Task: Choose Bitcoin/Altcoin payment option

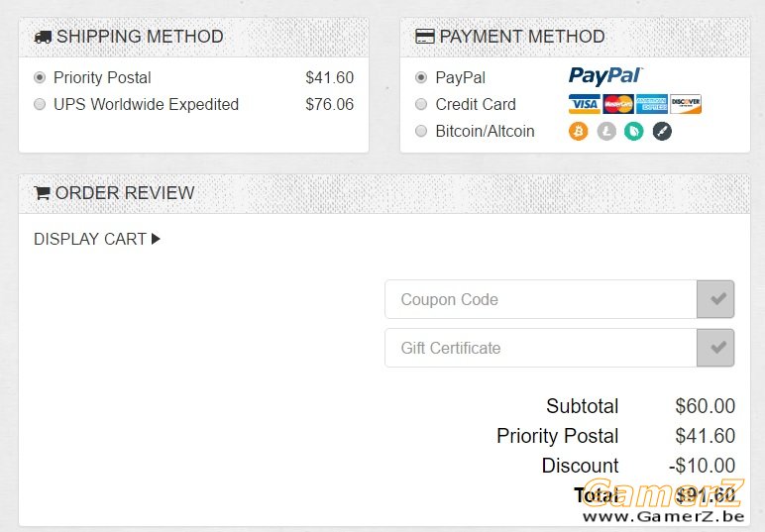Action: (x=421, y=131)
